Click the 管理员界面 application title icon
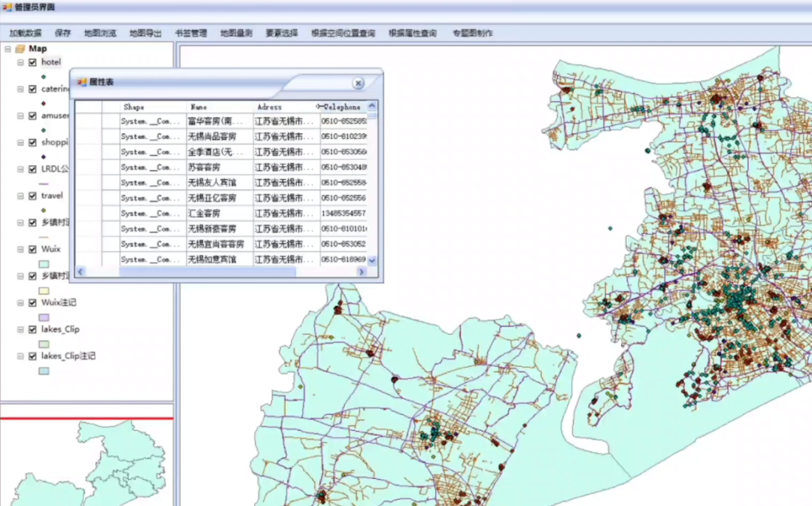The width and height of the screenshot is (812, 506). (x=7, y=7)
